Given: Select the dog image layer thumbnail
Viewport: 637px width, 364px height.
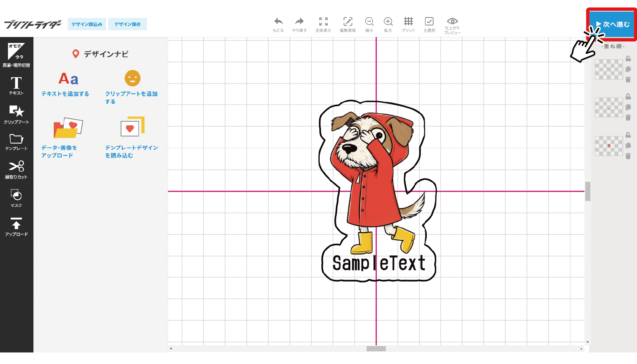Looking at the screenshot, I should click(608, 146).
